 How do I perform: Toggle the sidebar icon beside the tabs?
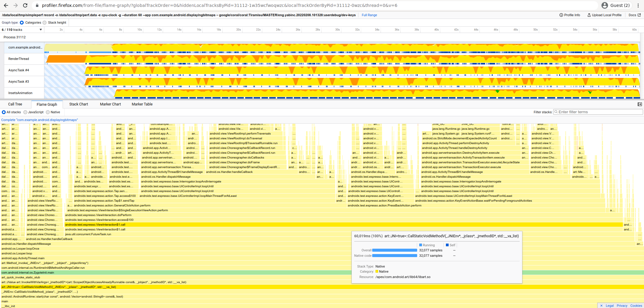click(x=640, y=104)
